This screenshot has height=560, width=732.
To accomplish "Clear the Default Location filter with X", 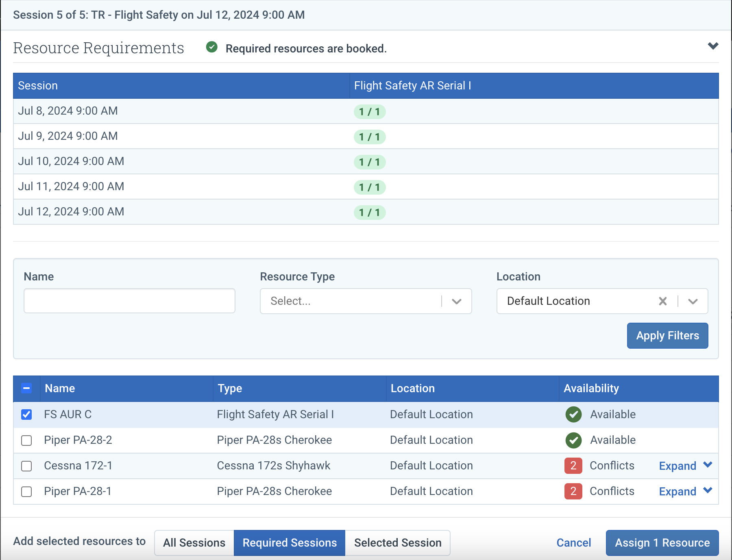I will pos(663,301).
